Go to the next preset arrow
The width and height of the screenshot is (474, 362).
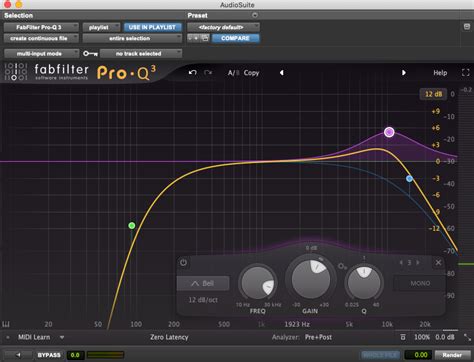(x=404, y=73)
